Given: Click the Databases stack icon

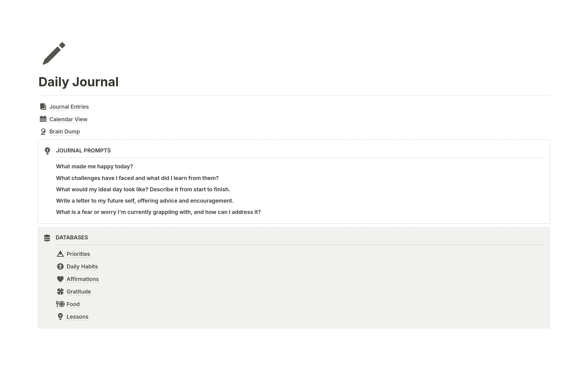Looking at the screenshot, I should (47, 237).
